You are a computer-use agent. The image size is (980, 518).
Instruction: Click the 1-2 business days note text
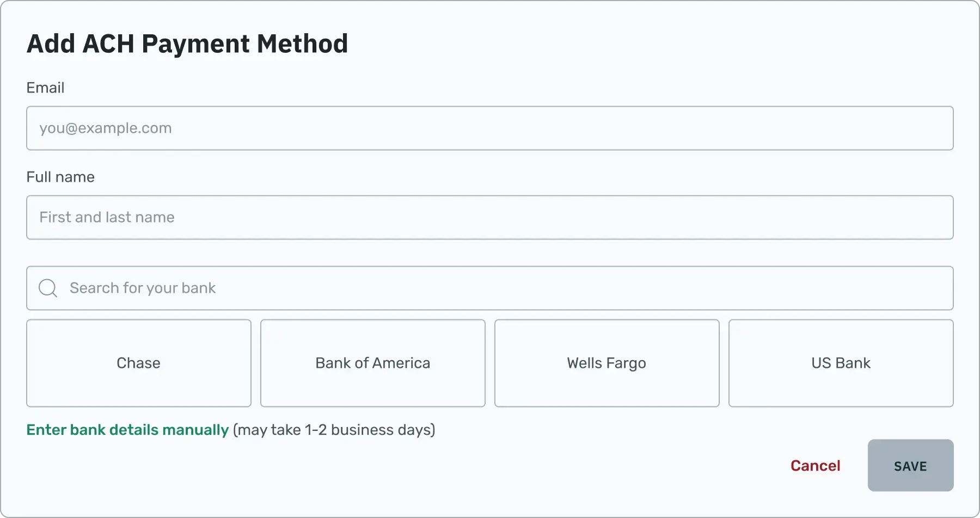(x=334, y=430)
